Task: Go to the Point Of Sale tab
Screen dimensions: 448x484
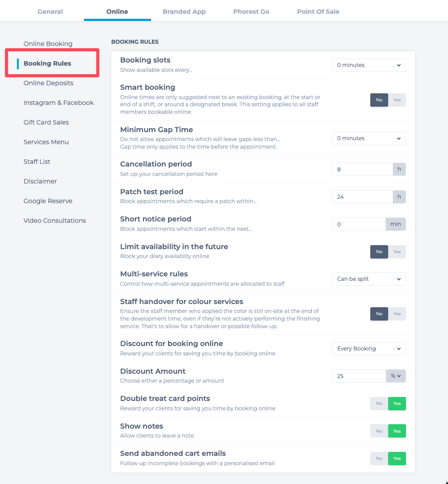Action: coord(318,12)
